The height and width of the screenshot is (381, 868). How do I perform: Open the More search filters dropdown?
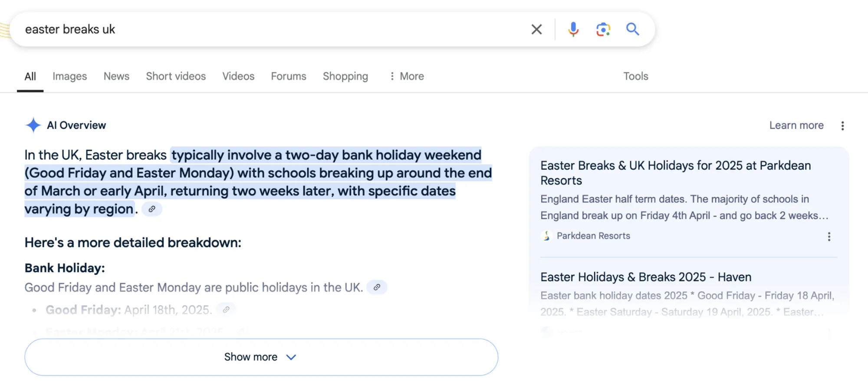click(x=407, y=76)
